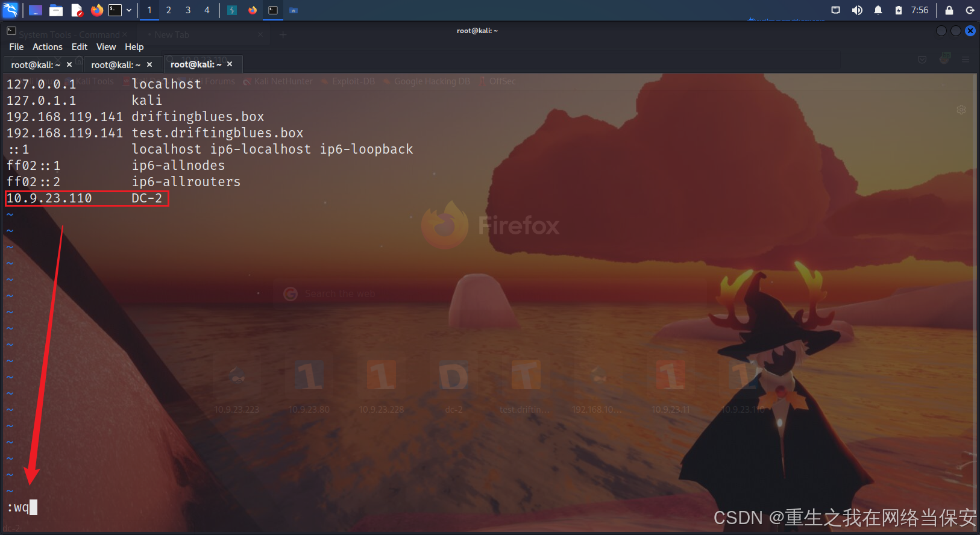Open the network connection tray icon
The image size is (980, 535).
[x=836, y=10]
